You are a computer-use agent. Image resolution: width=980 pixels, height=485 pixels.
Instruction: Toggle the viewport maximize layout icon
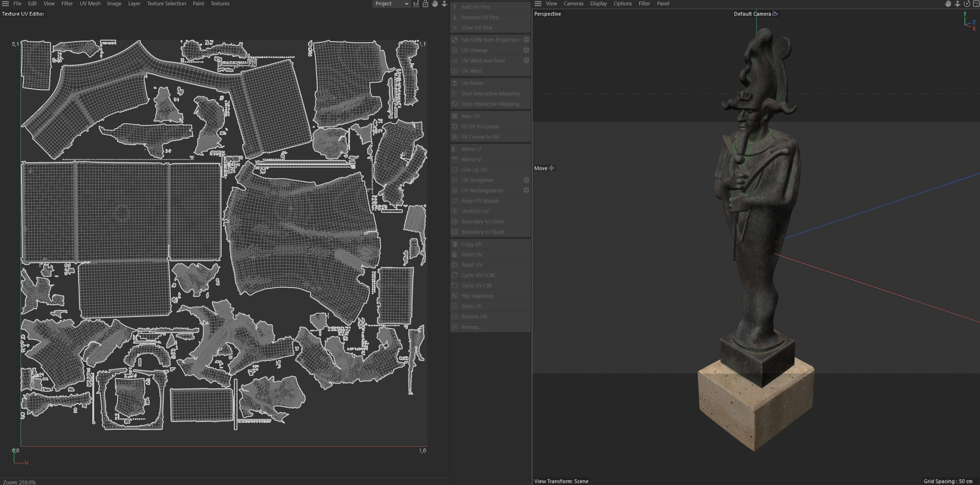(x=976, y=4)
